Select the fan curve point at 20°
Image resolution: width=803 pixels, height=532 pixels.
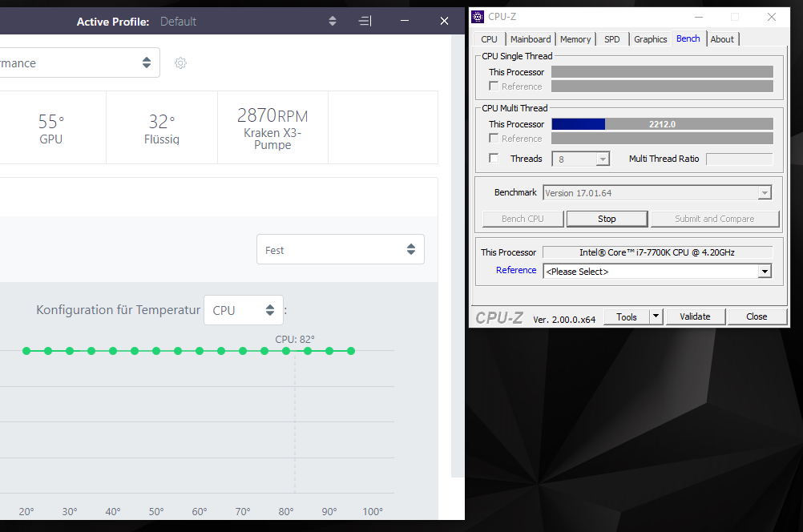pyautogui.click(x=26, y=351)
